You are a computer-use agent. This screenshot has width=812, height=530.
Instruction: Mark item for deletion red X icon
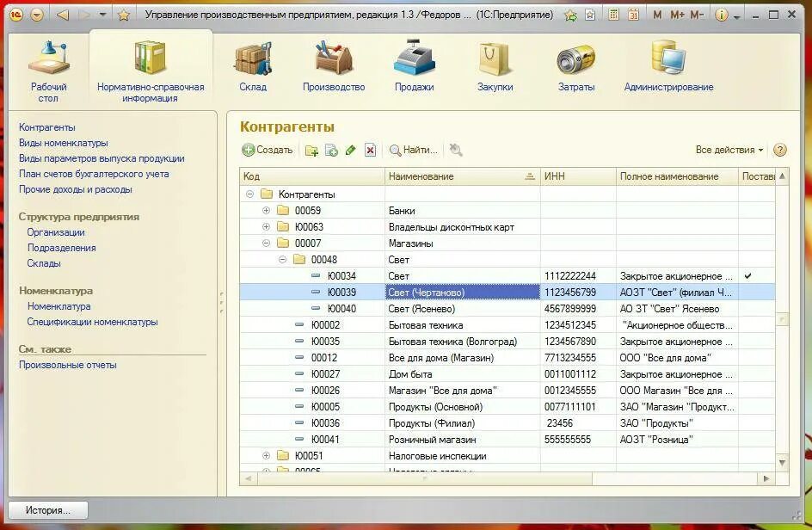(370, 151)
